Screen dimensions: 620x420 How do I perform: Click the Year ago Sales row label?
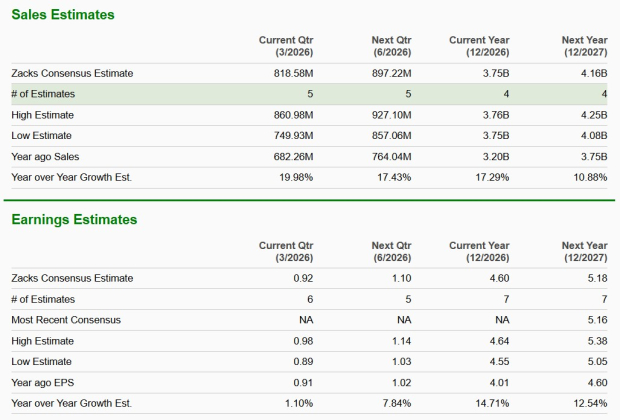click(x=45, y=157)
